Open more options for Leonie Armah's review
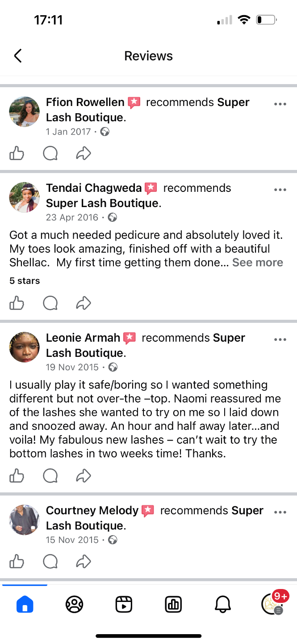Image resolution: width=297 pixels, height=644 pixels. pos(280,339)
